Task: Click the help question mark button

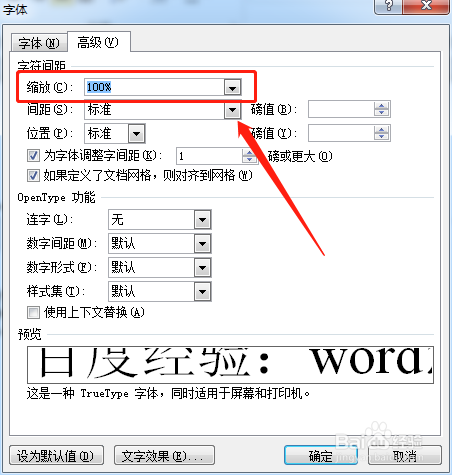Action: 388,6
